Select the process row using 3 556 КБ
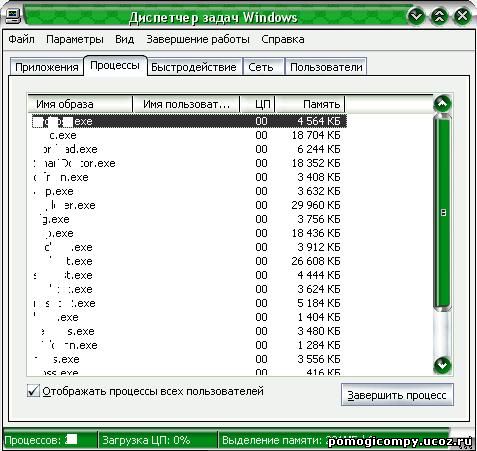 pyautogui.click(x=189, y=359)
